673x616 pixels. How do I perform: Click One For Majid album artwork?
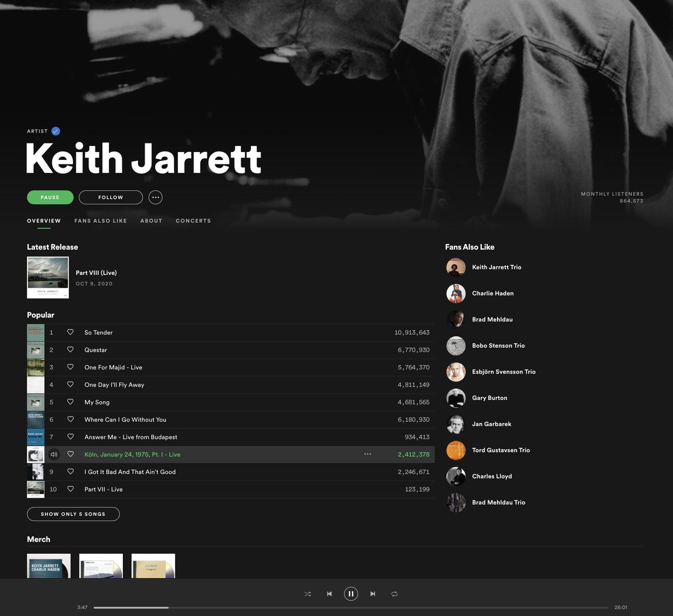coord(35,367)
